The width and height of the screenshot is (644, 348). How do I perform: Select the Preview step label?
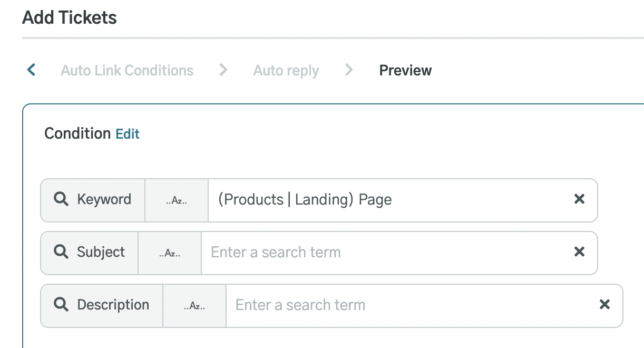(405, 70)
